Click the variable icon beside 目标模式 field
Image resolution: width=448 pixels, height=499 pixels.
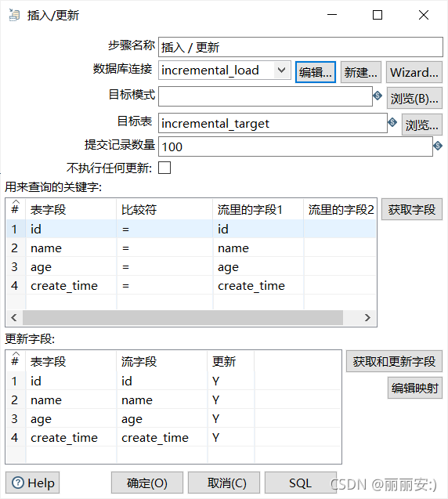(378, 95)
